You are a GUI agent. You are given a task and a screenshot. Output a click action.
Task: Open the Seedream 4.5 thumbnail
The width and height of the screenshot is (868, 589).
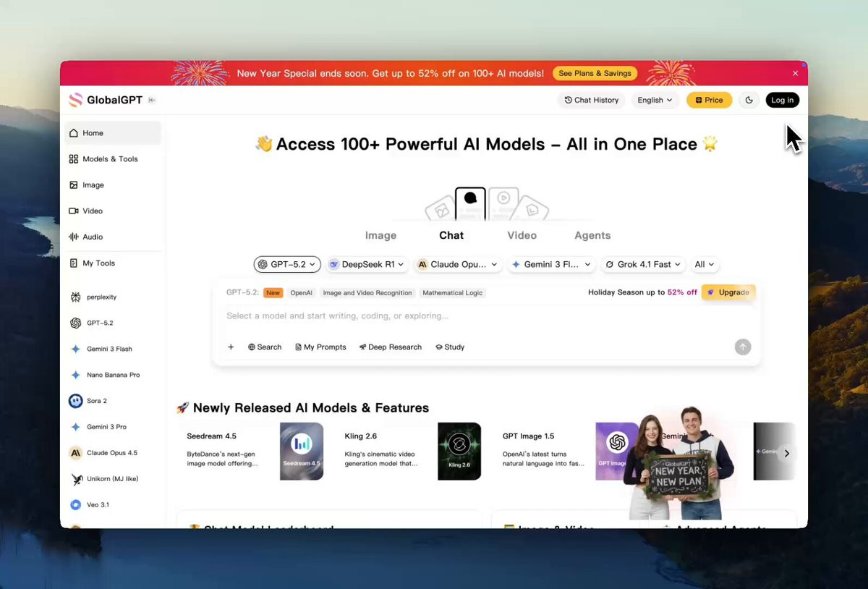(x=302, y=452)
